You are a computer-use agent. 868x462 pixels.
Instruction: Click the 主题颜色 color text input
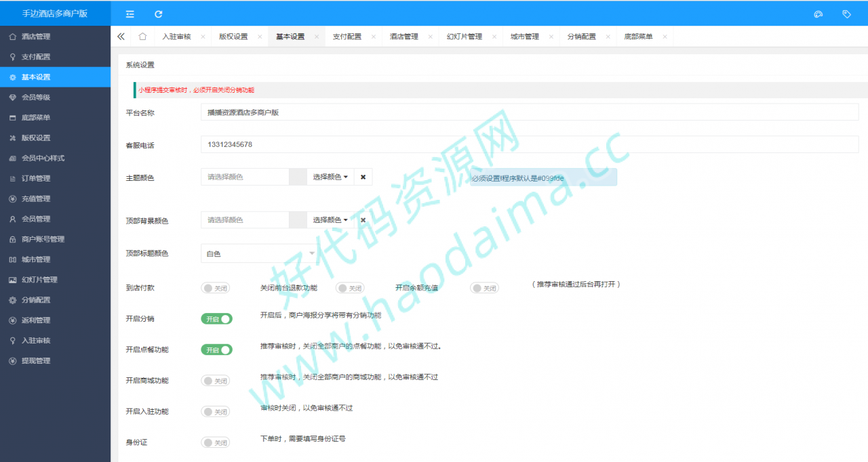[x=245, y=177]
